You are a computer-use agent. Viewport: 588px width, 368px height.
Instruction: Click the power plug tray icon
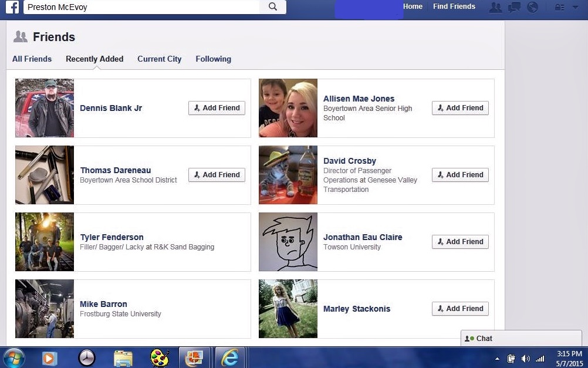pyautogui.click(x=511, y=359)
